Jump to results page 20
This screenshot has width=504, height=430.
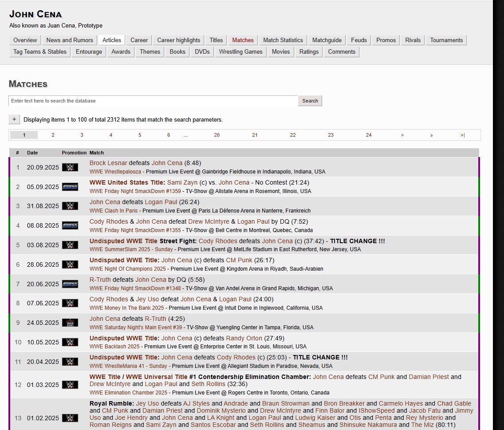click(x=217, y=135)
